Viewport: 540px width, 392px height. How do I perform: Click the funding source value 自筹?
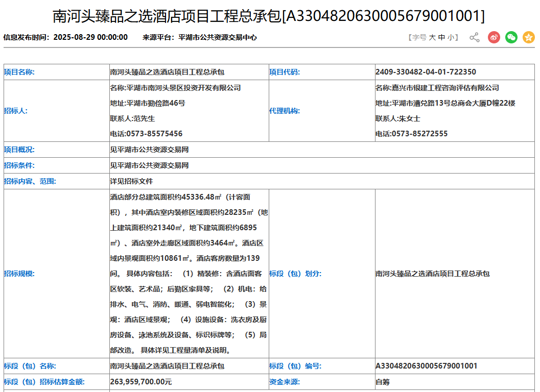click(x=382, y=382)
